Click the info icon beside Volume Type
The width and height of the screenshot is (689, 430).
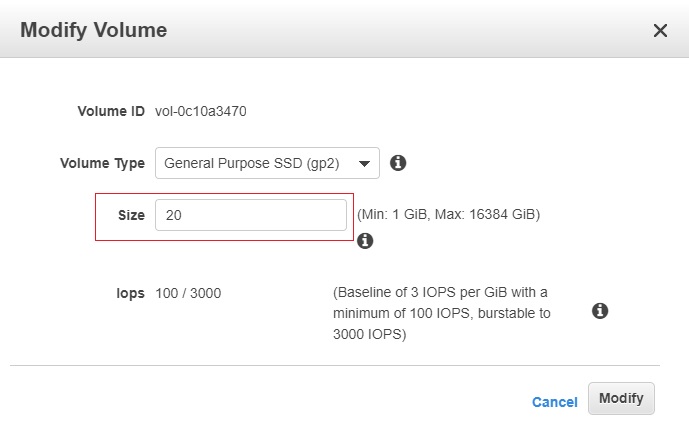(398, 163)
